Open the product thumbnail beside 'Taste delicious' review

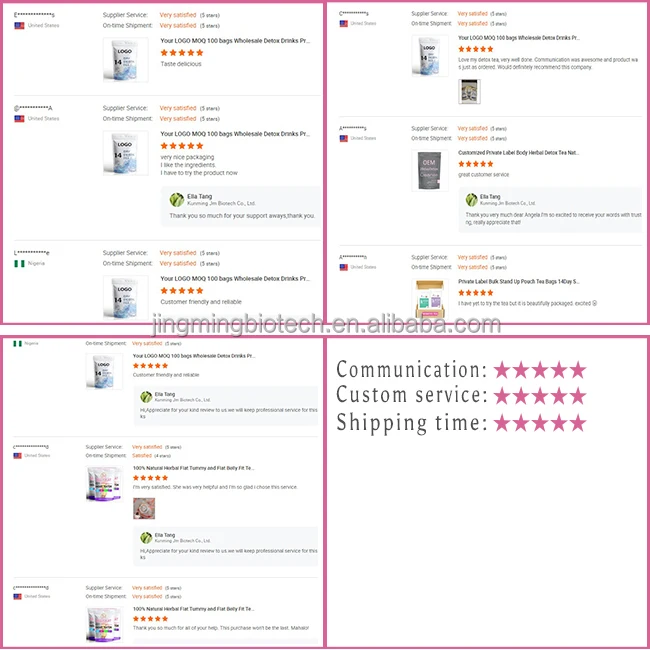126,60
